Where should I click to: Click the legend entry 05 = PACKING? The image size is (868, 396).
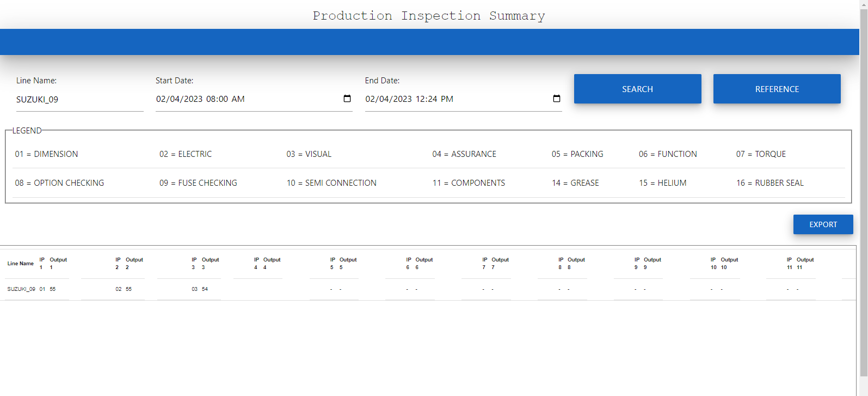pyautogui.click(x=577, y=154)
